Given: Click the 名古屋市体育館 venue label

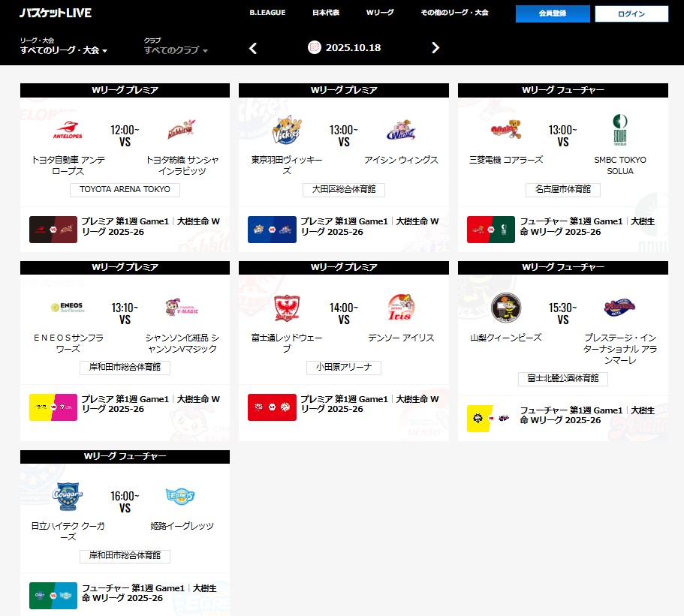Looking at the screenshot, I should 562,190.
